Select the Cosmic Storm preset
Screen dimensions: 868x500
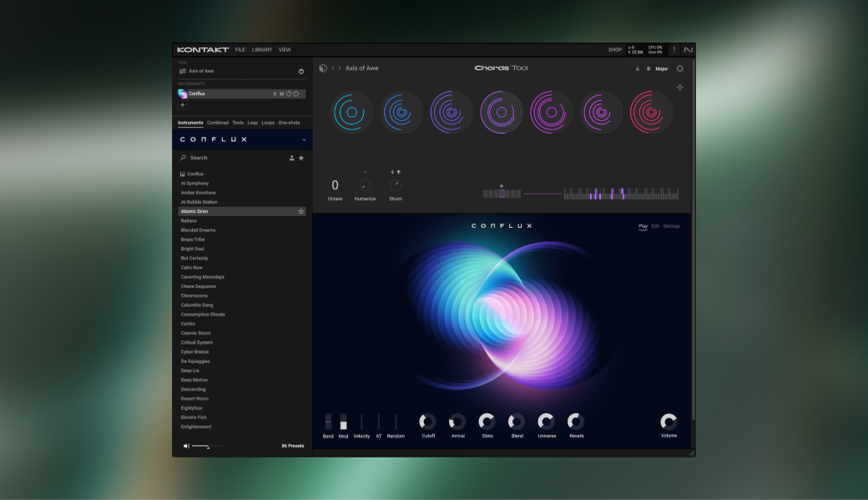point(196,333)
